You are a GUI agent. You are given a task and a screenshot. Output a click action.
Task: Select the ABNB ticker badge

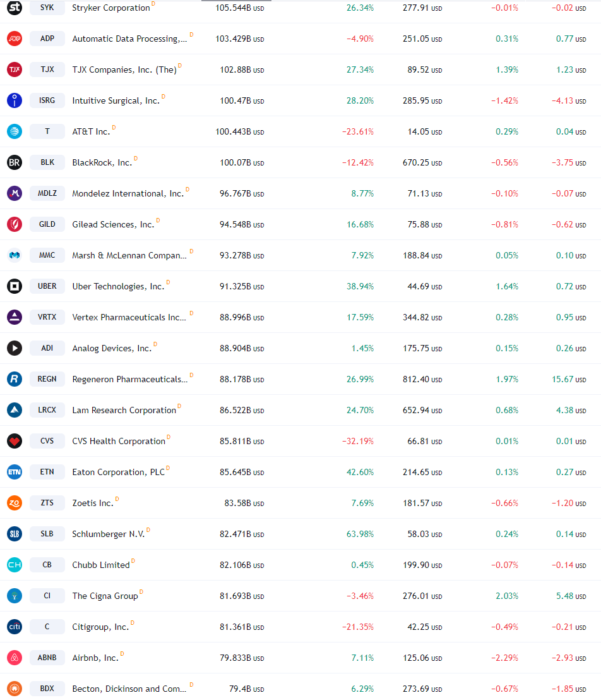point(47,658)
